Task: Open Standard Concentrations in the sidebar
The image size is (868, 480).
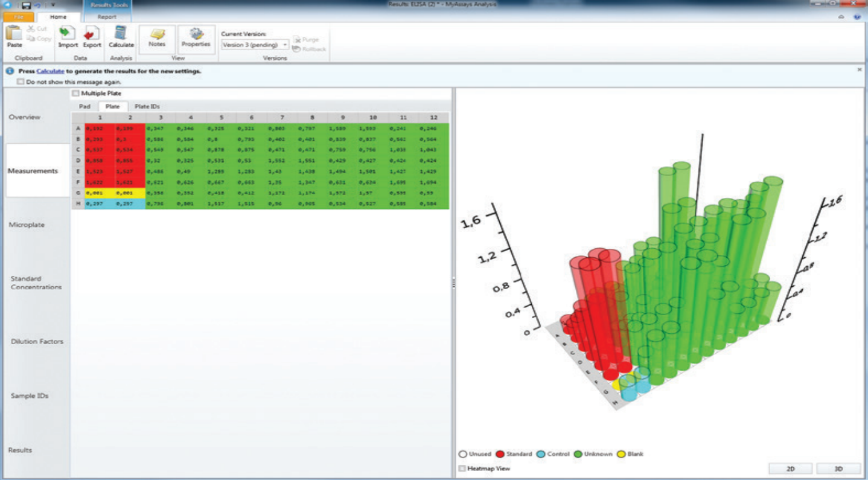Action: click(x=36, y=283)
